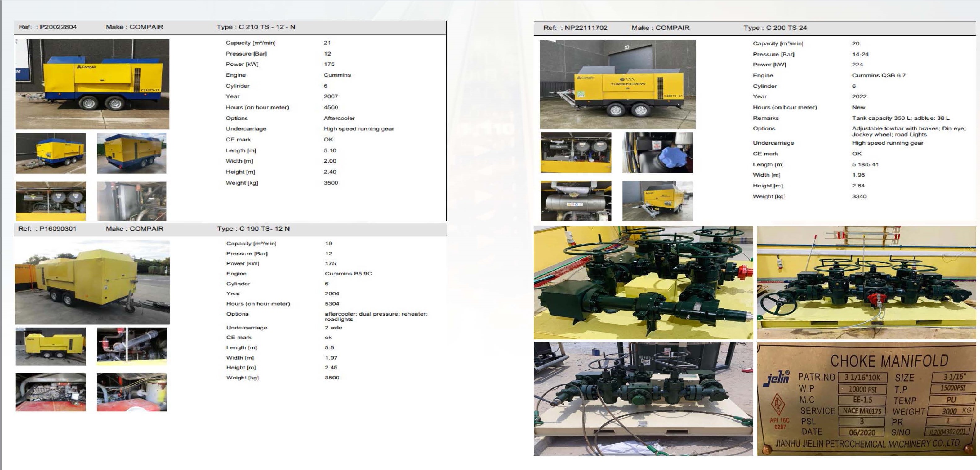The height and width of the screenshot is (470, 980).
Task: Open the silver tank thumbnail under C 200
Action: pos(576,201)
